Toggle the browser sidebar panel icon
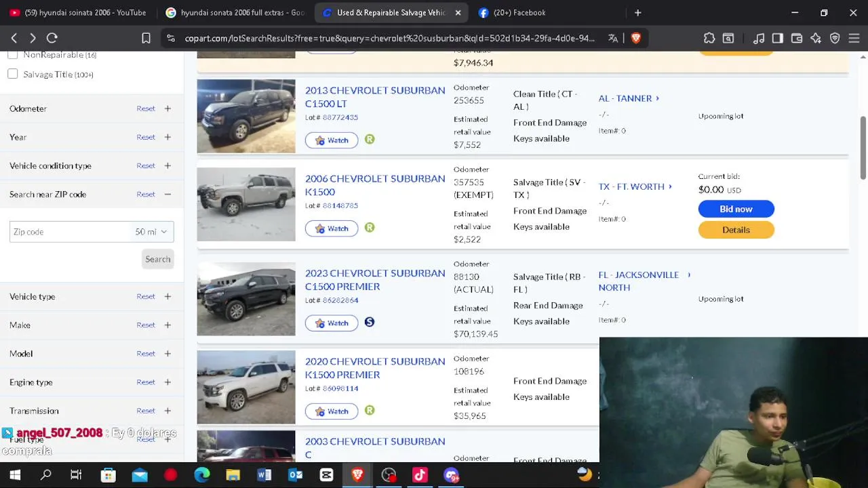The width and height of the screenshot is (868, 488). (778, 39)
